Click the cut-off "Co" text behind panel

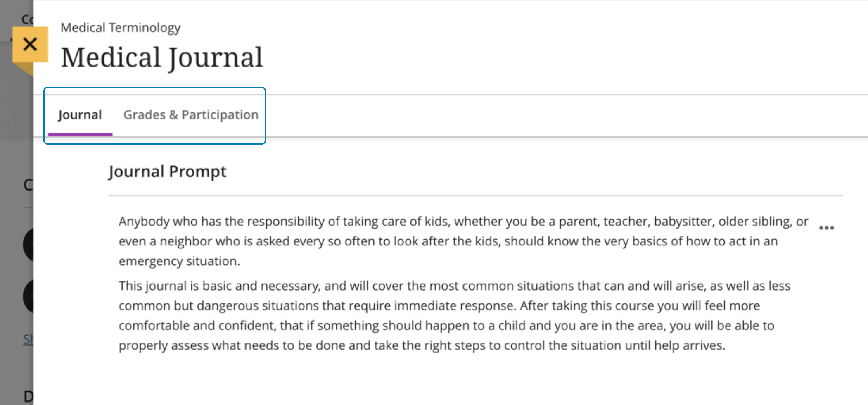point(27,19)
